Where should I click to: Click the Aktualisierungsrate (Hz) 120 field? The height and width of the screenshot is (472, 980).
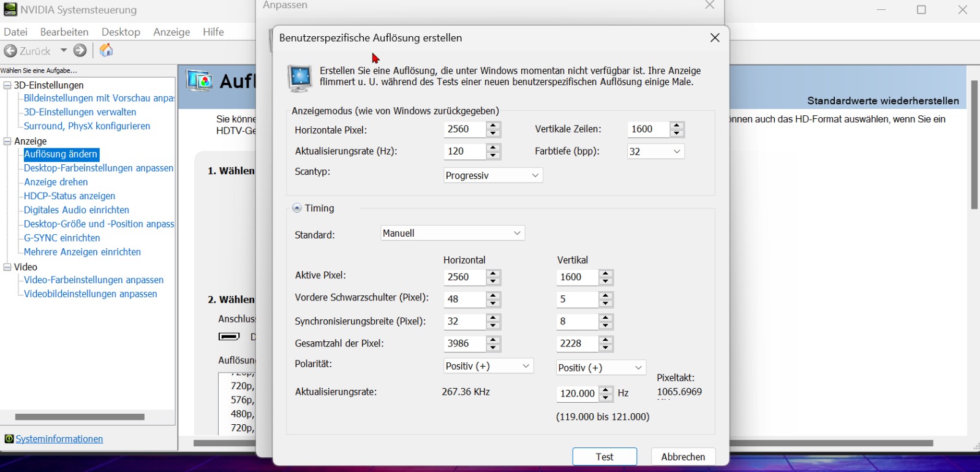pyautogui.click(x=464, y=151)
